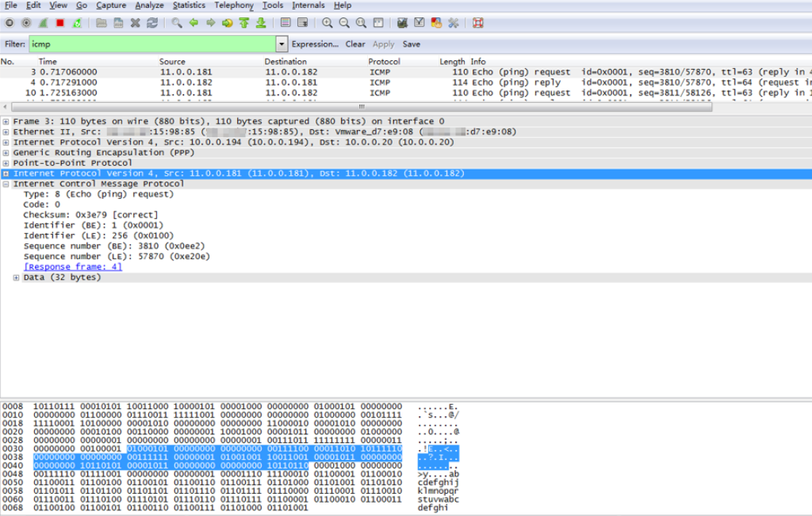Open coloring rules icon
The width and height of the screenshot is (812, 516).
[436, 23]
